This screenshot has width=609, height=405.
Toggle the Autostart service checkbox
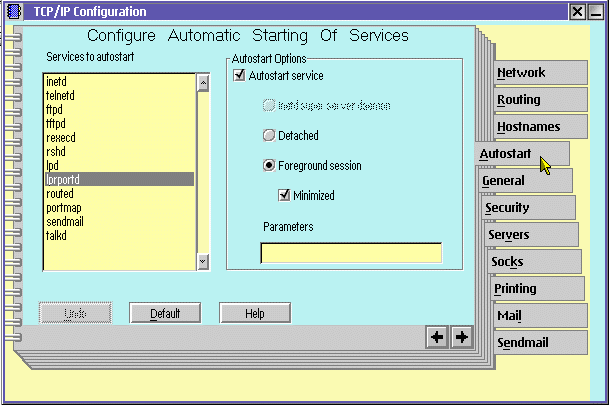click(x=239, y=76)
